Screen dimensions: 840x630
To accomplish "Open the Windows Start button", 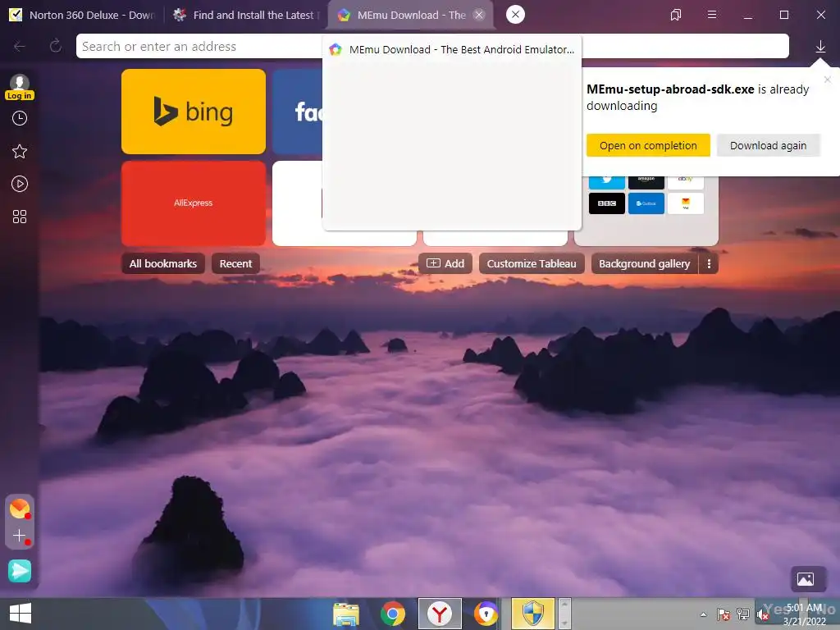I will point(21,614).
